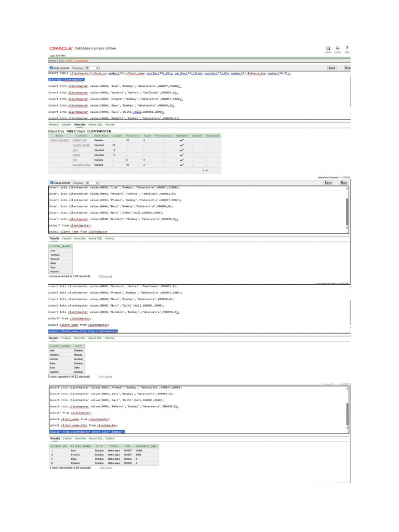Click SQL Commands in the breadcrumb trail

pos(78,61)
